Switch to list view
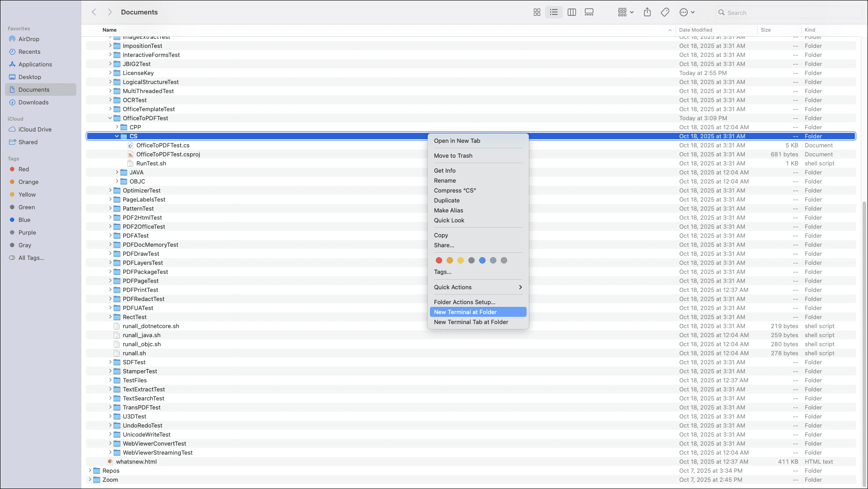The height and width of the screenshot is (489, 868). (554, 12)
